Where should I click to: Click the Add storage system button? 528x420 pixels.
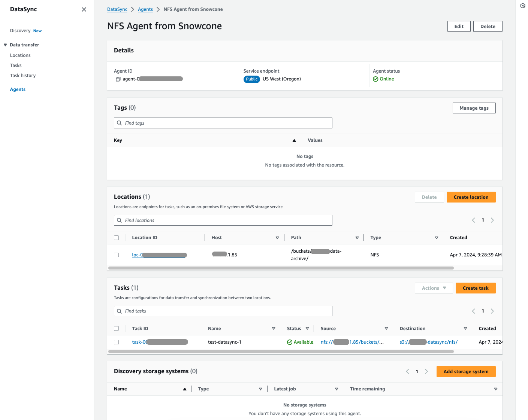pos(466,372)
